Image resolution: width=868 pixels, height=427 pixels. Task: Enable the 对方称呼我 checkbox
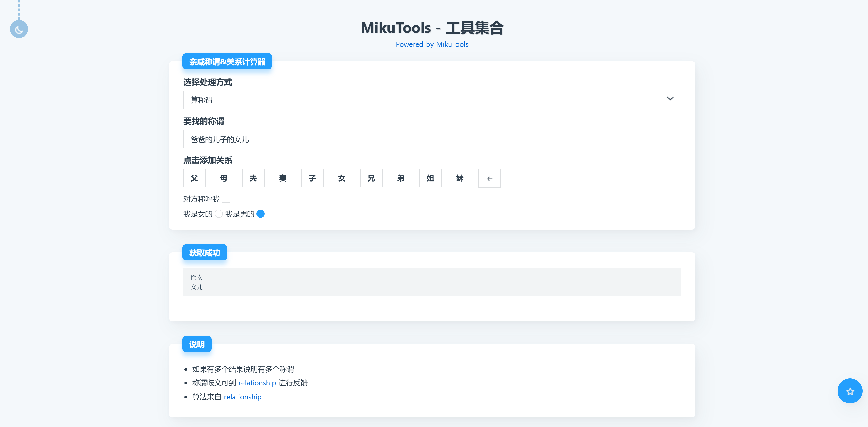coord(226,199)
